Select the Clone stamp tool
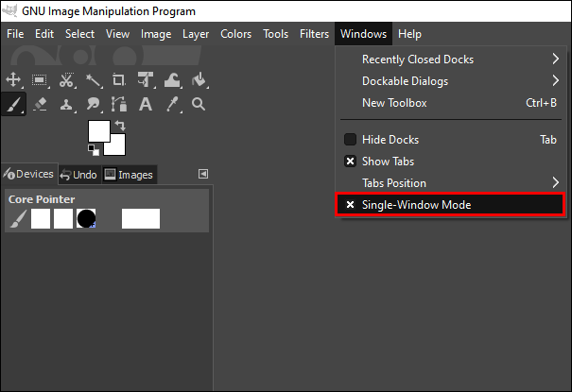Image resolution: width=572 pixels, height=392 pixels. 66,104
